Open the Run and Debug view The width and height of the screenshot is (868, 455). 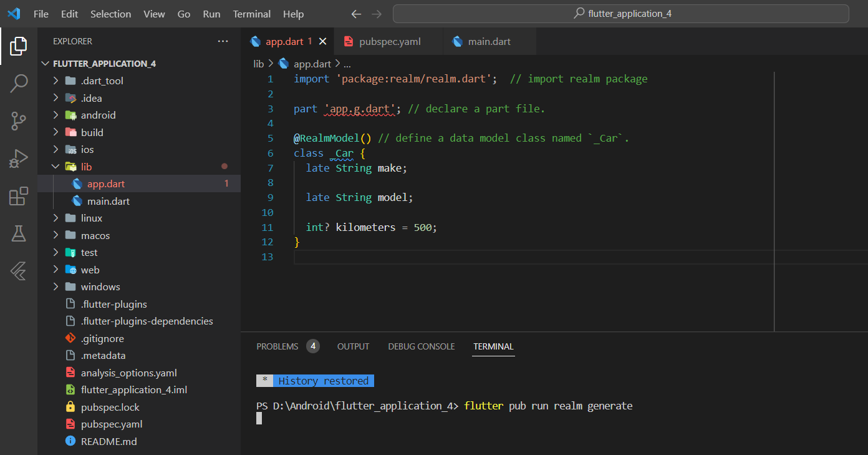pos(19,159)
